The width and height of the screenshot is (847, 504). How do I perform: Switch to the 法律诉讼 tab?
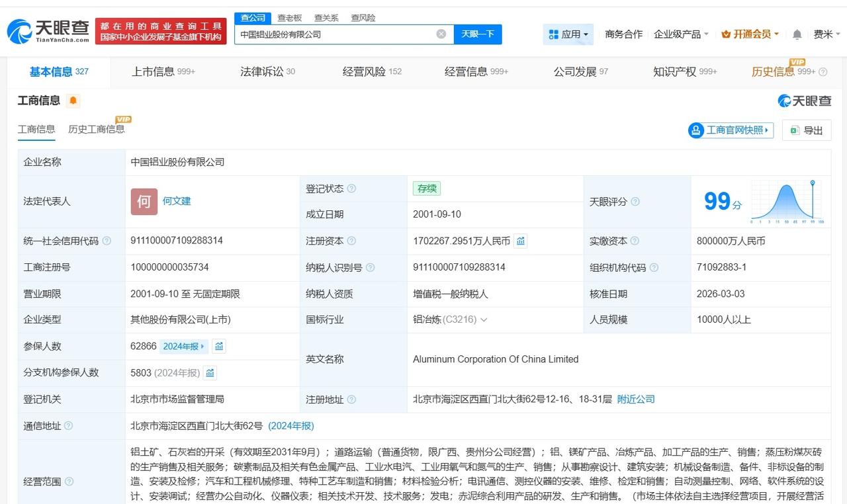tap(267, 71)
